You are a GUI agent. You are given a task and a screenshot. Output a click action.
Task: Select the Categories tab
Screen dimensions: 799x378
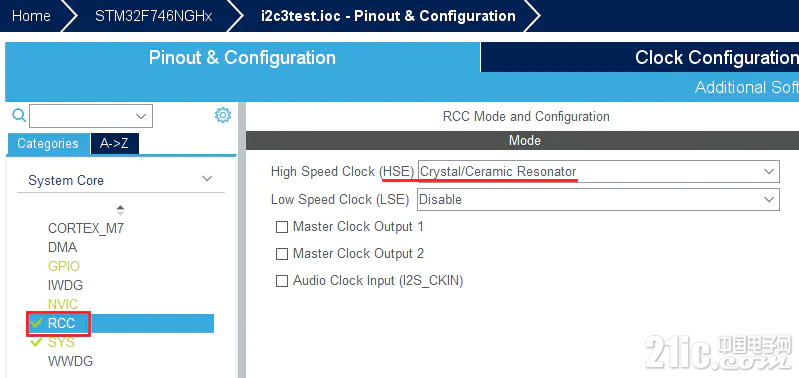48,144
